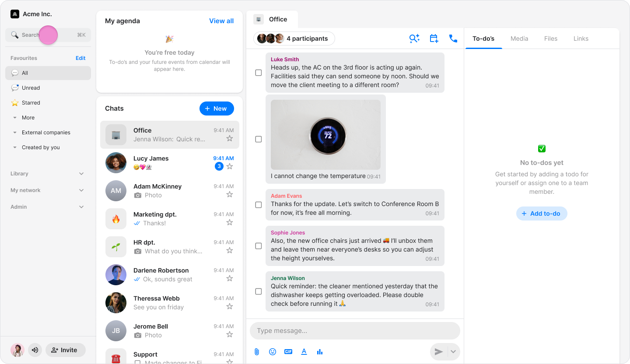
Task: Open the 4 participants list
Action: click(294, 38)
